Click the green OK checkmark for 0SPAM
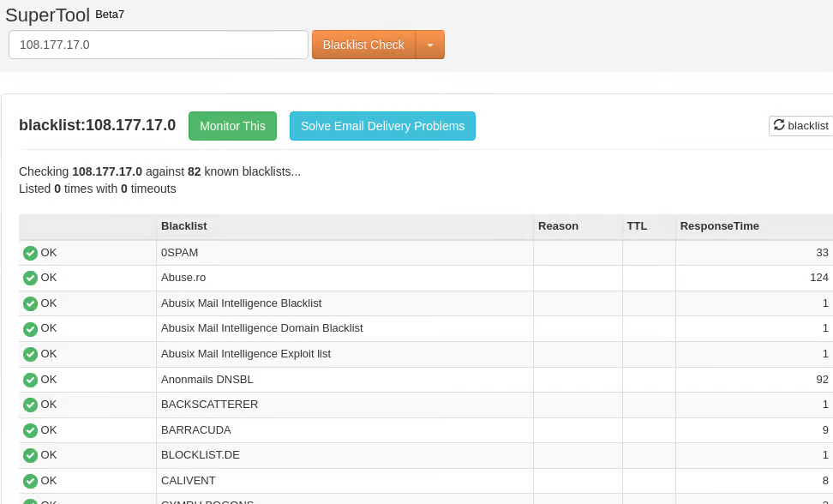Viewport: 833px width, 504px height. [x=30, y=254]
